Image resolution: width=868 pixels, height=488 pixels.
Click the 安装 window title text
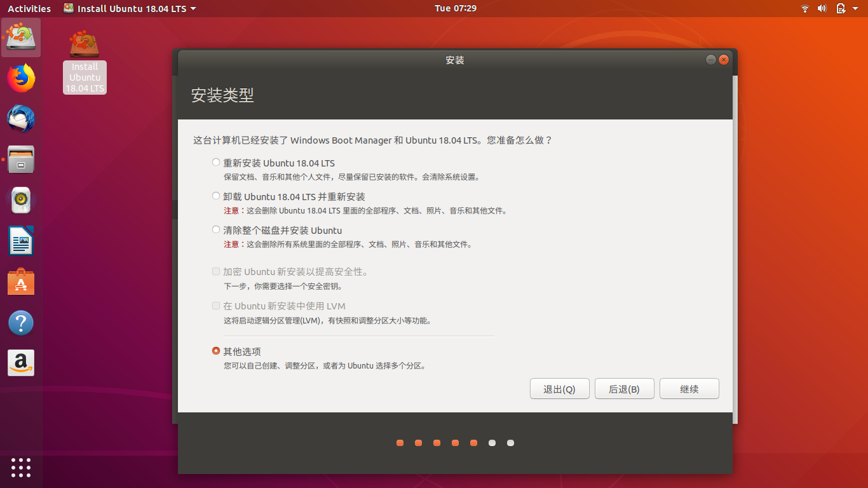pos(455,60)
